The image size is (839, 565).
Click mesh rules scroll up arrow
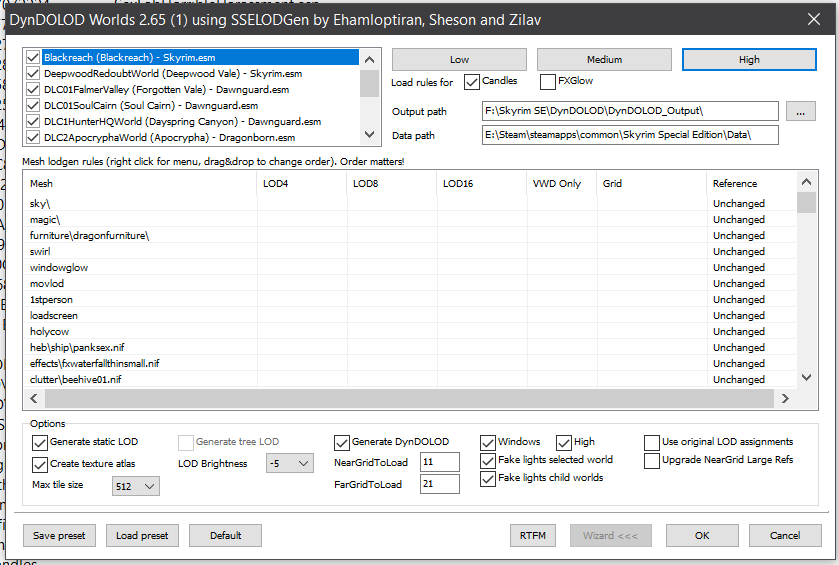[x=806, y=182]
